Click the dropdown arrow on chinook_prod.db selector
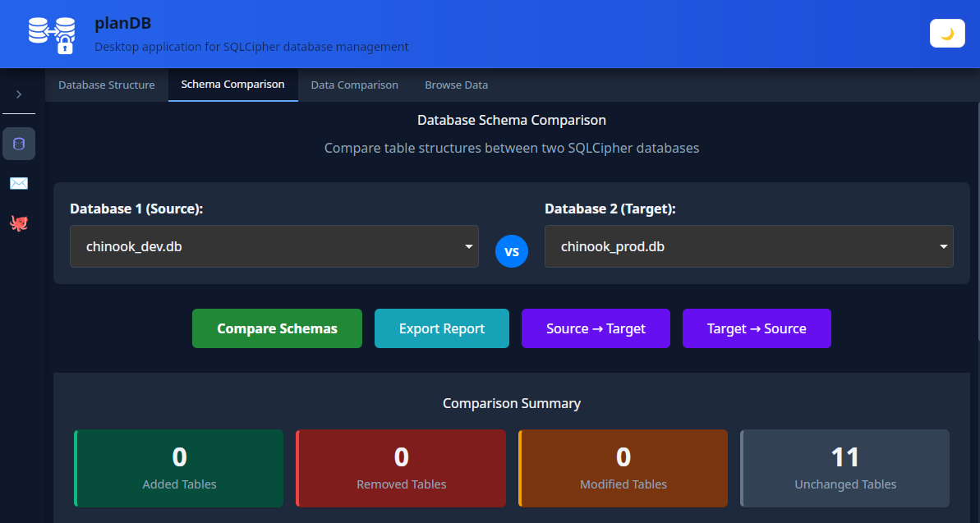980x523 pixels. point(942,246)
